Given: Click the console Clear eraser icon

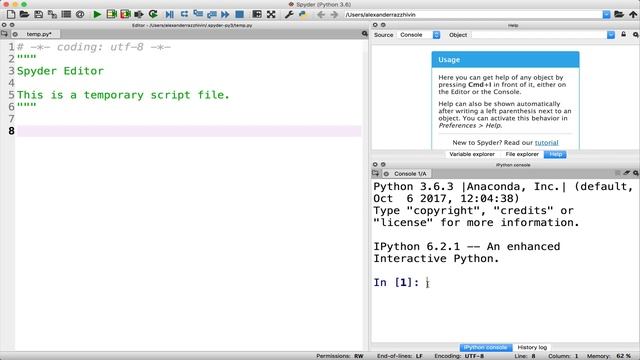Looking at the screenshot, I should click(x=627, y=173).
